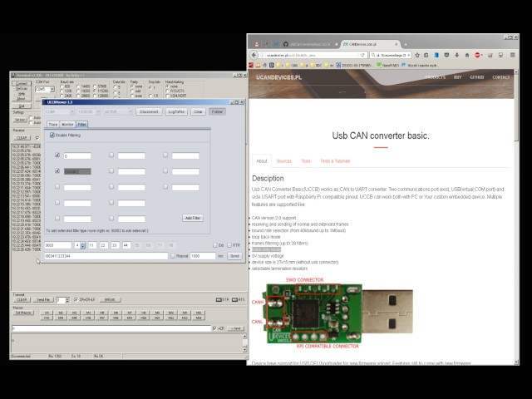Click the DTR indicator in Terminal
Image resolution: width=532 pixels, height=399 pixels.
coord(222,299)
